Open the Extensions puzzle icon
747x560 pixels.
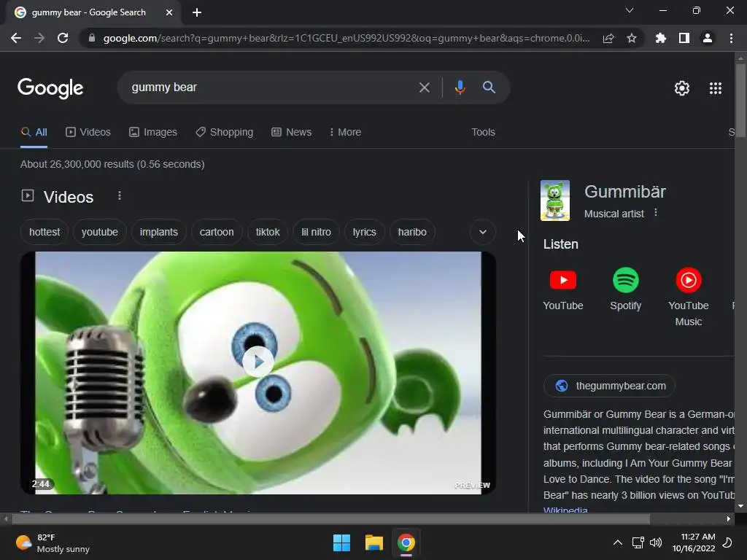point(661,38)
